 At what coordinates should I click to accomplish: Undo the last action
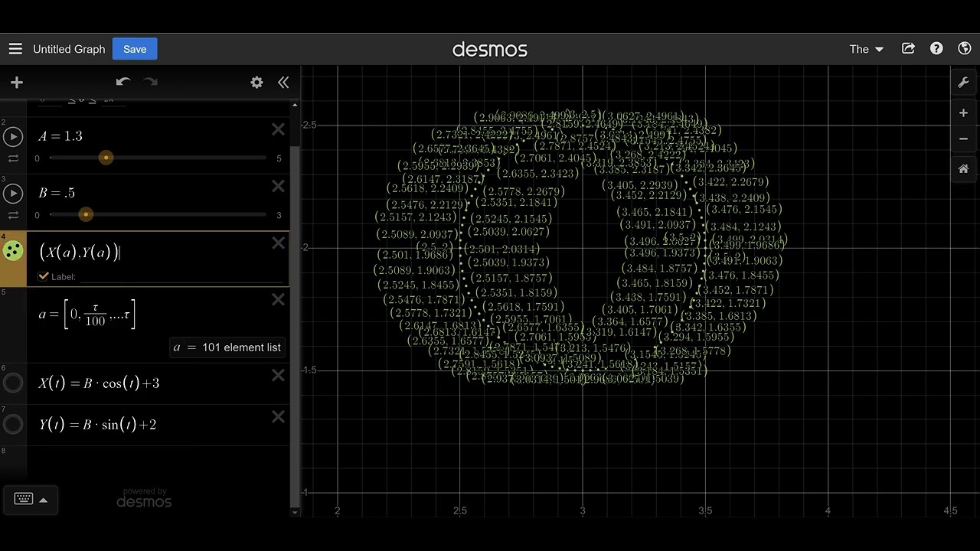pyautogui.click(x=123, y=82)
